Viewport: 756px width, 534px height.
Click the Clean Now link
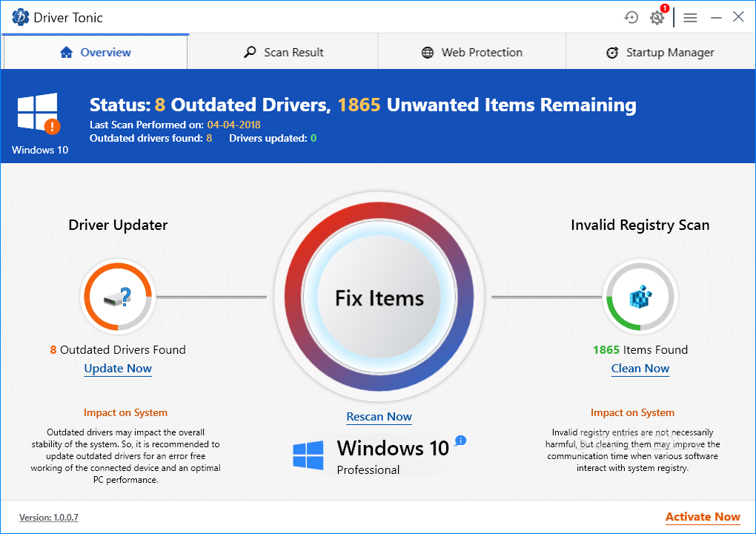[640, 369]
